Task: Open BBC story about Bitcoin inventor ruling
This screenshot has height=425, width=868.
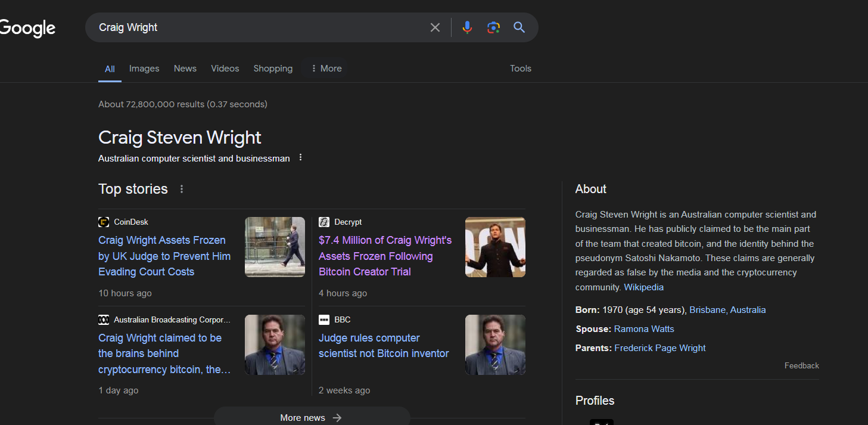Action: point(384,346)
